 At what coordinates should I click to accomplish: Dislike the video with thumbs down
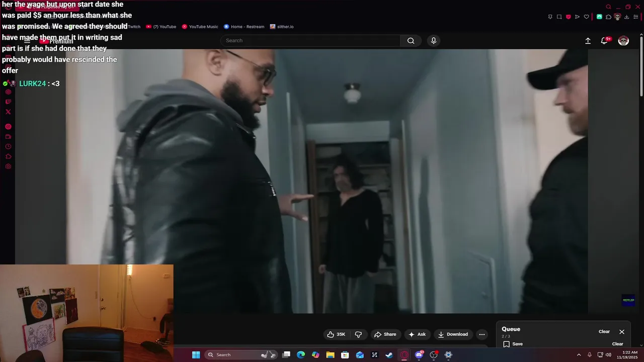coord(358,334)
